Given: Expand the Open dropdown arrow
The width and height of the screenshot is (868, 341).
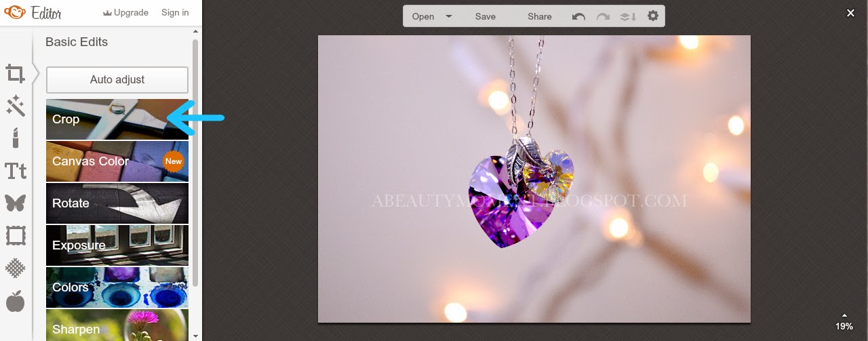Looking at the screenshot, I should [x=449, y=16].
